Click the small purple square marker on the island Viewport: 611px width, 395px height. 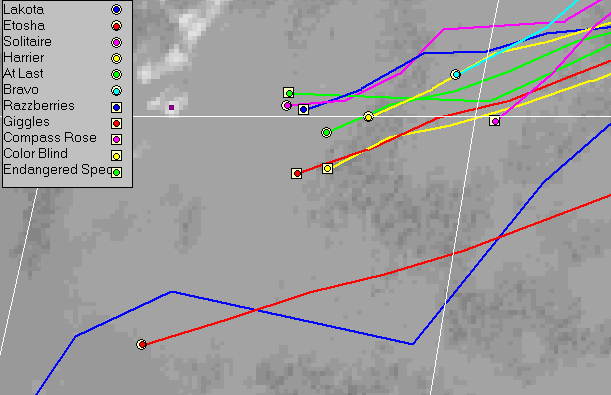click(x=171, y=108)
